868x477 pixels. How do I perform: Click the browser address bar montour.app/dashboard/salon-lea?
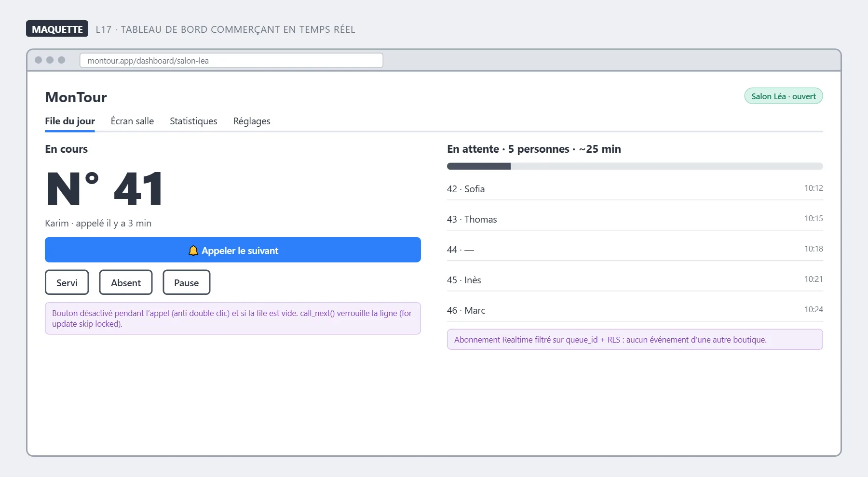231,60
